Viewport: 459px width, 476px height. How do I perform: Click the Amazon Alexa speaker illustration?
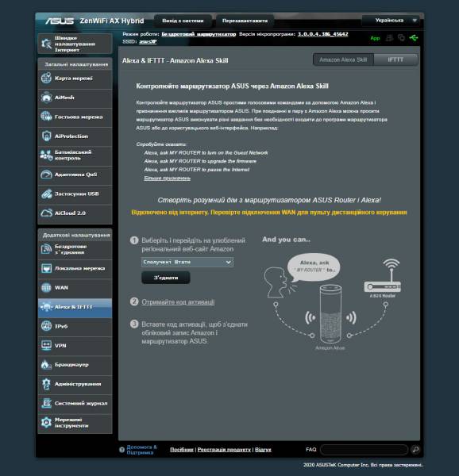tap(330, 313)
